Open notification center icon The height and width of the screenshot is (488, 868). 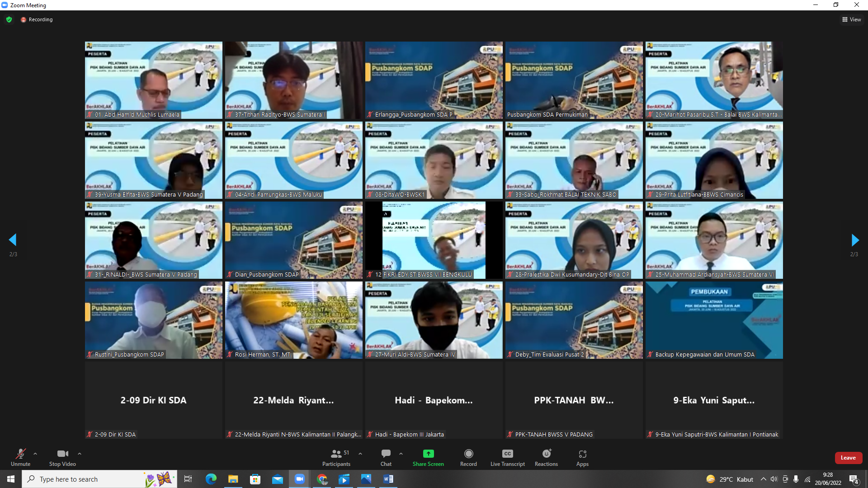[854, 479]
